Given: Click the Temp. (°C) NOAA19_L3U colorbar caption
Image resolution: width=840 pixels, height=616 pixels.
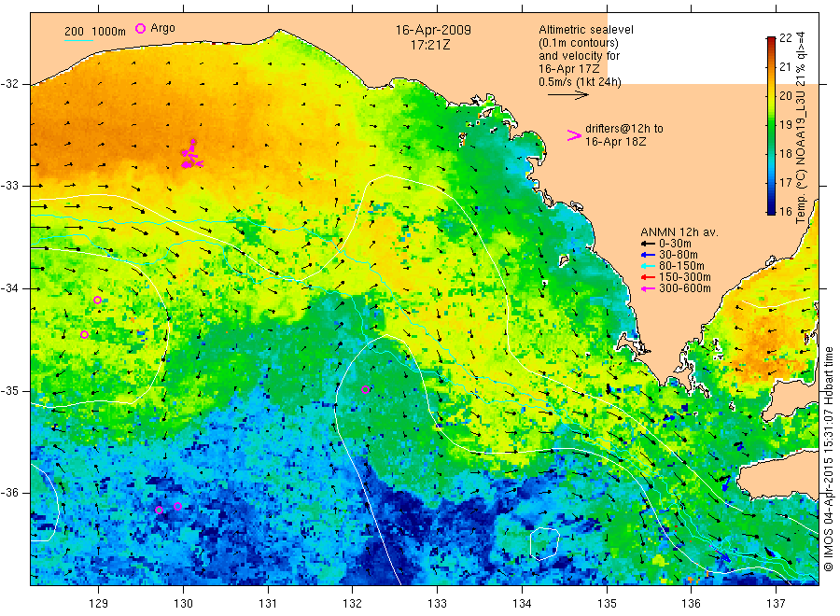Looking at the screenshot, I should 801,128.
